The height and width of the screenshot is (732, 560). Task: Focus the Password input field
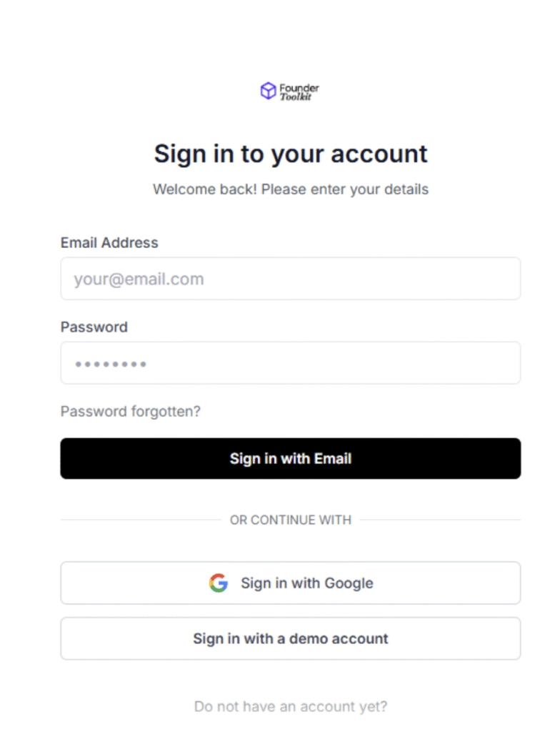[x=290, y=363]
